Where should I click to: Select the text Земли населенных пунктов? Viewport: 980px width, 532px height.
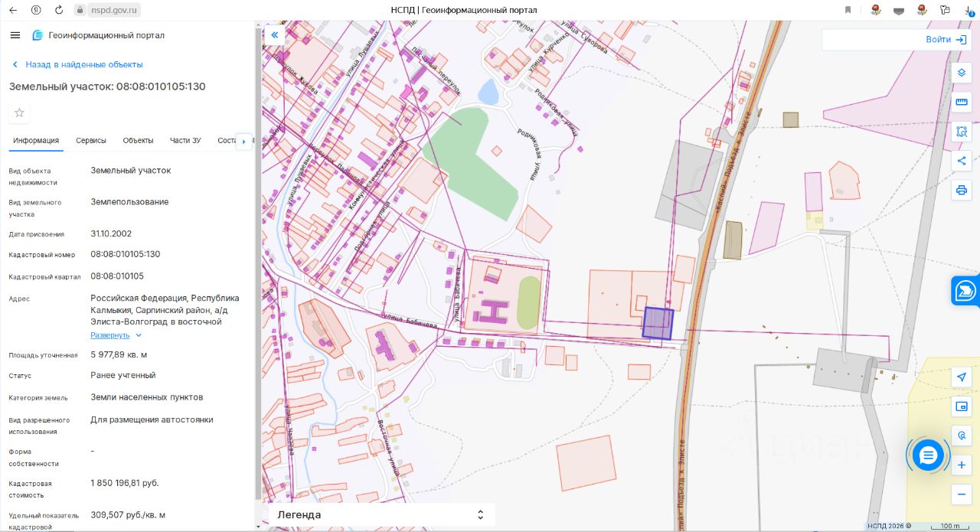(x=147, y=397)
